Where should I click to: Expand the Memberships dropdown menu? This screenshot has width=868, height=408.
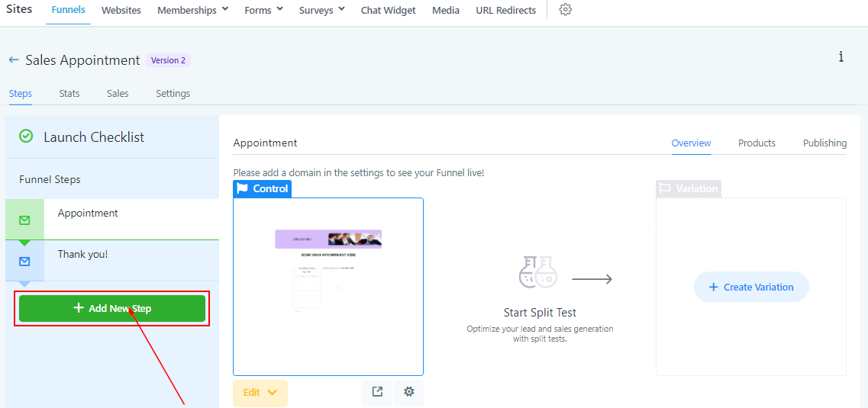coord(192,10)
